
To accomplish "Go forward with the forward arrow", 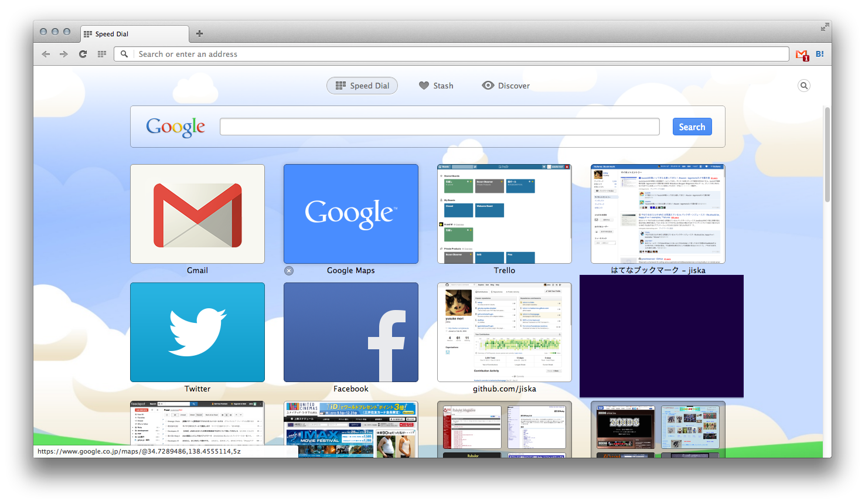I will tap(64, 54).
